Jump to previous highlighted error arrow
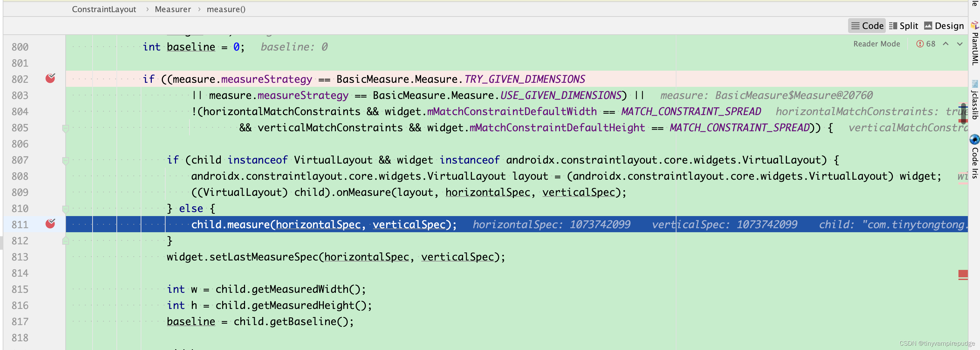 (946, 44)
